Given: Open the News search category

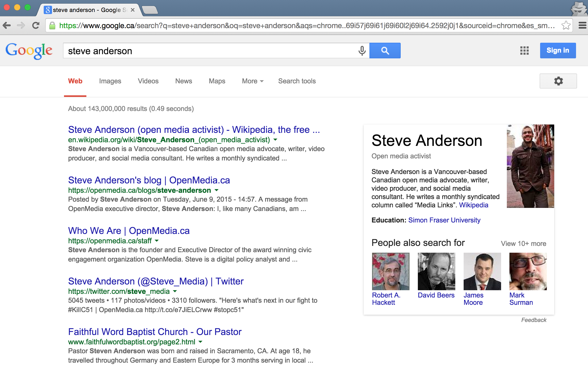Looking at the screenshot, I should (183, 81).
